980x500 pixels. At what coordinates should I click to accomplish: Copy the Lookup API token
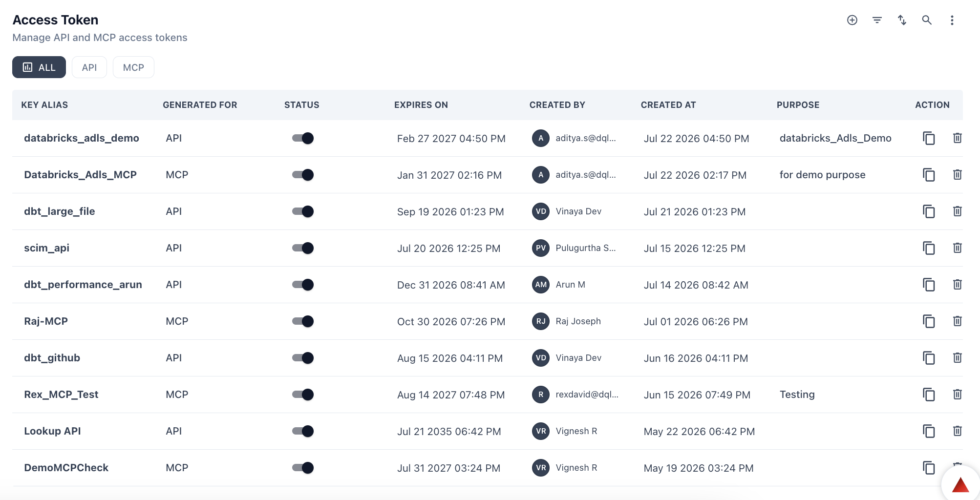929,431
